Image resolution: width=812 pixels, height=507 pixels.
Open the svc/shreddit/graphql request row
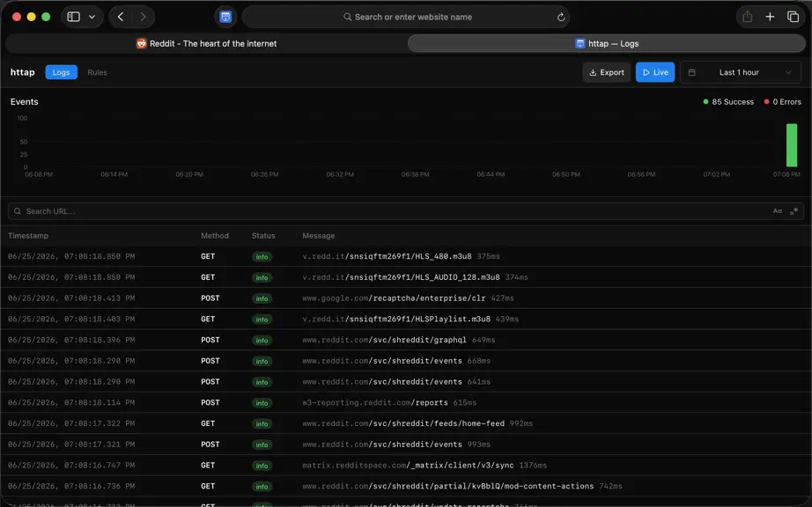point(406,340)
